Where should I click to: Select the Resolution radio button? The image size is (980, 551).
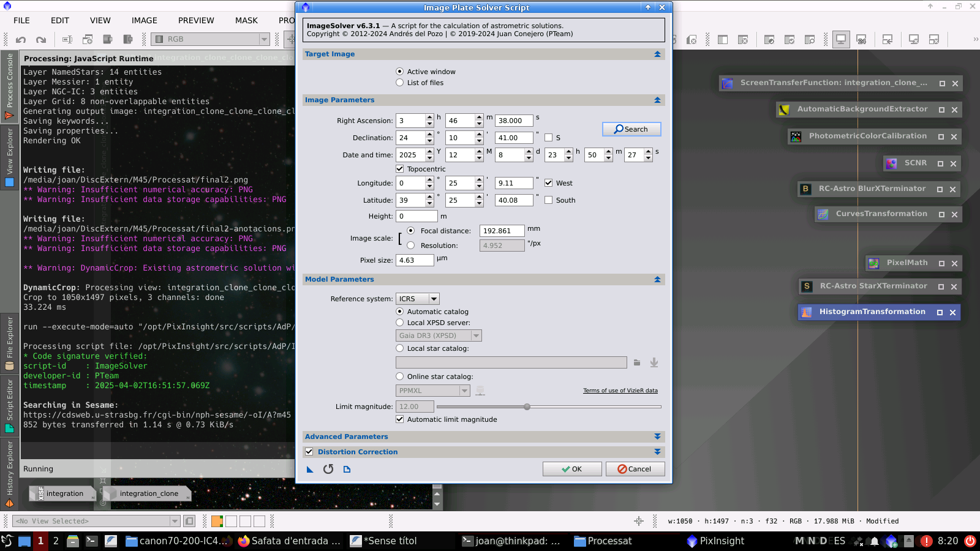410,246
